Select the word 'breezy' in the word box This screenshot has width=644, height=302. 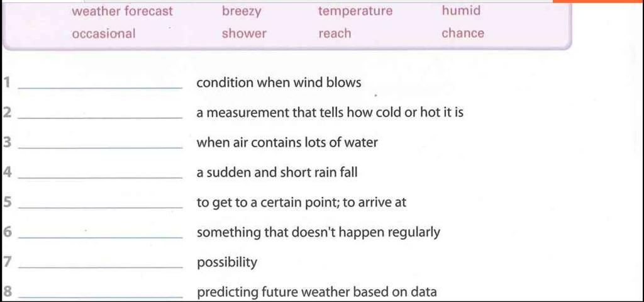pyautogui.click(x=241, y=11)
